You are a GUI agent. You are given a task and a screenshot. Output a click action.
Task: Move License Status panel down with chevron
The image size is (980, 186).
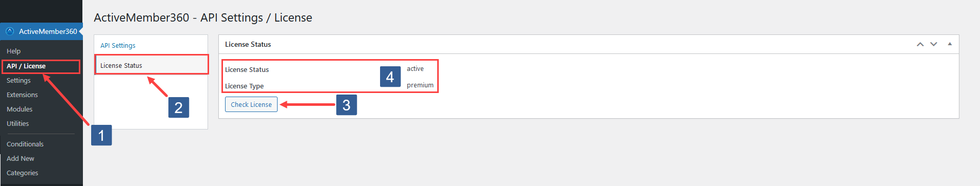click(934, 44)
